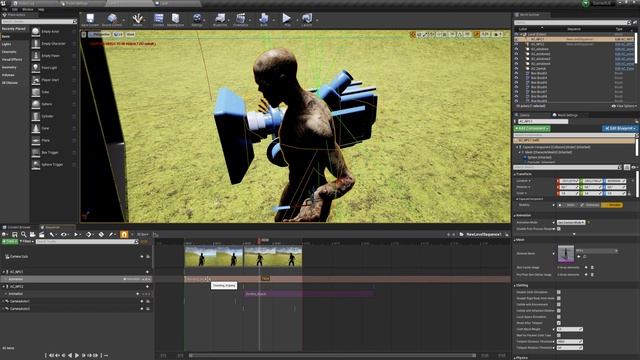
Task: Toggle Local Space Simulation checkbox
Action: (559, 316)
